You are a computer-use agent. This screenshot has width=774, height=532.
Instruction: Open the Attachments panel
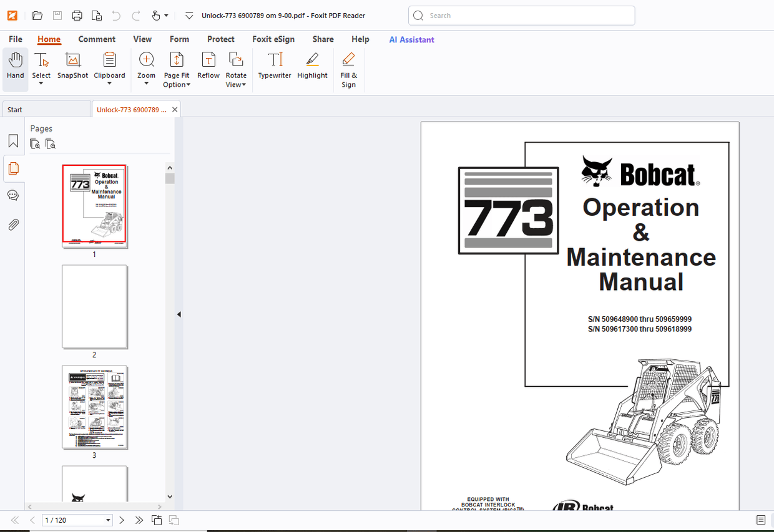point(13,225)
